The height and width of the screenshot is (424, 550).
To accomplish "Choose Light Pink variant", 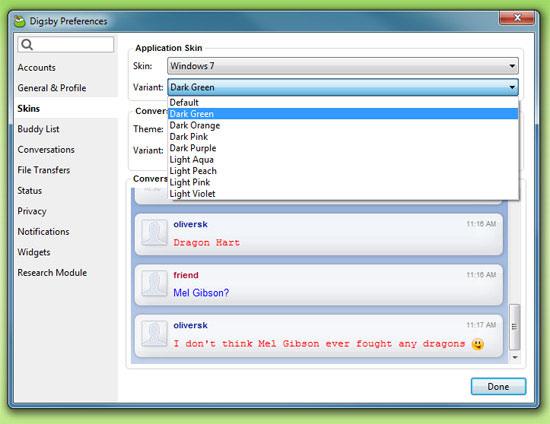I will 343,182.
